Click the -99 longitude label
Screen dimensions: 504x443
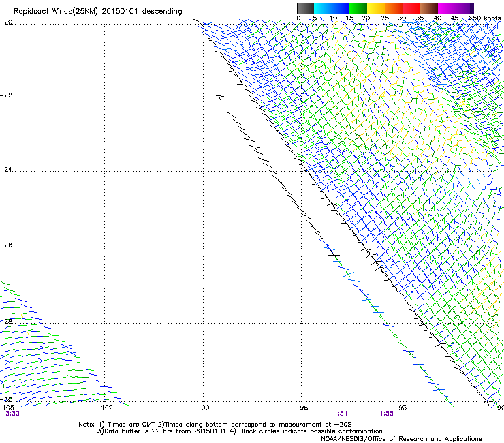pyautogui.click(x=203, y=408)
